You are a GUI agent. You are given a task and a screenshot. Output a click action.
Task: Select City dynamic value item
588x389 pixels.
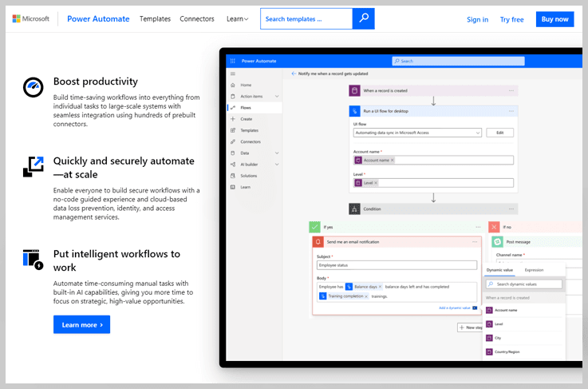(x=524, y=338)
